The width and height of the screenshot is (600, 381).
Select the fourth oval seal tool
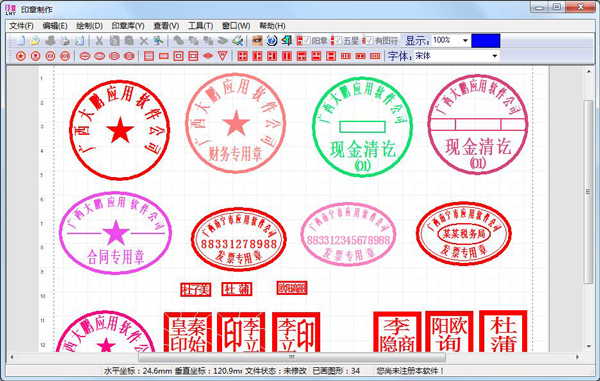(129, 56)
